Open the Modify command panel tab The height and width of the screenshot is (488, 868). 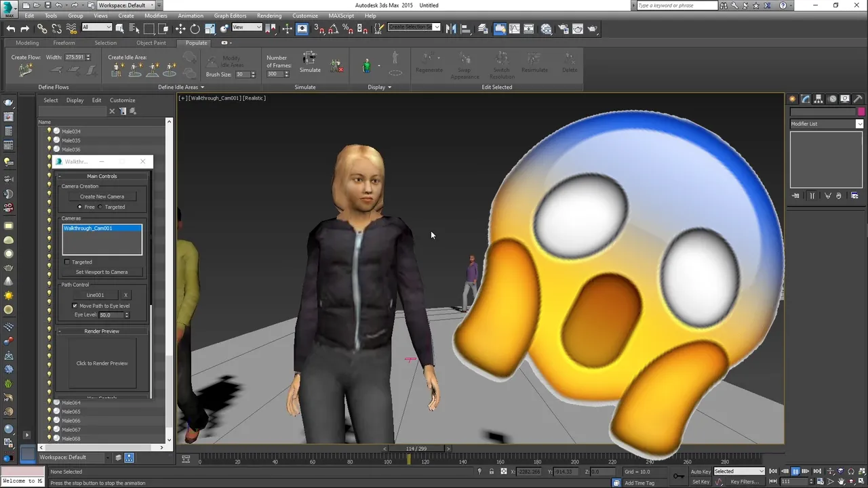pyautogui.click(x=806, y=99)
